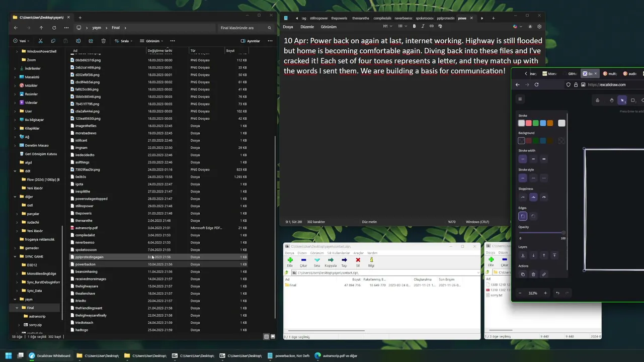Toggle the Ayrıntılar details pane
644x362 pixels.
pyautogui.click(x=250, y=41)
